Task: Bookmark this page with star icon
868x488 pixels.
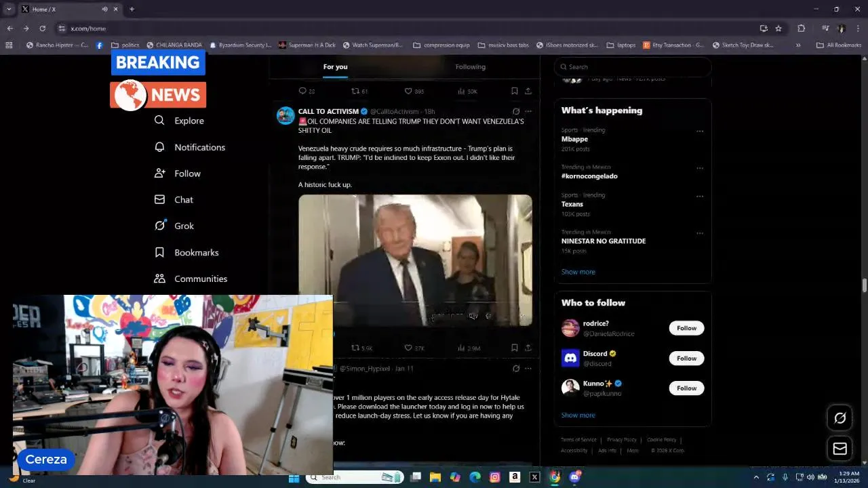Action: tap(778, 28)
